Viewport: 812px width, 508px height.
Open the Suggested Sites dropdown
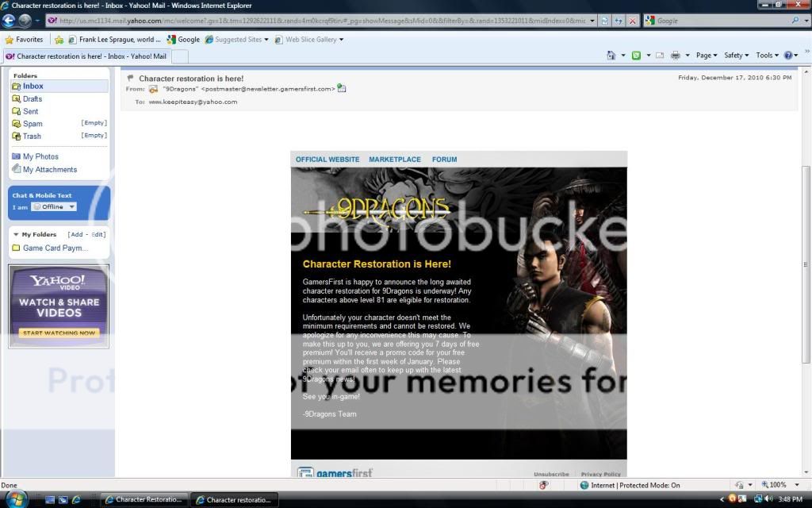click(x=266, y=40)
